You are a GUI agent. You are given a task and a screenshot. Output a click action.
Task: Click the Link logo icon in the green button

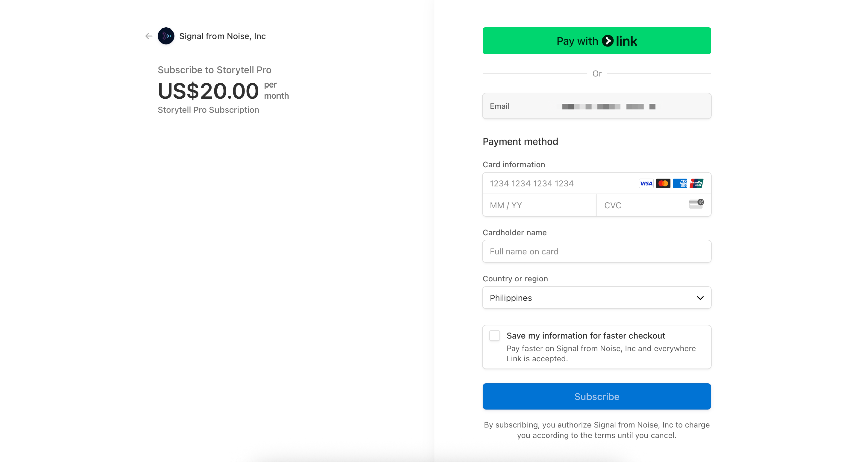(608, 41)
